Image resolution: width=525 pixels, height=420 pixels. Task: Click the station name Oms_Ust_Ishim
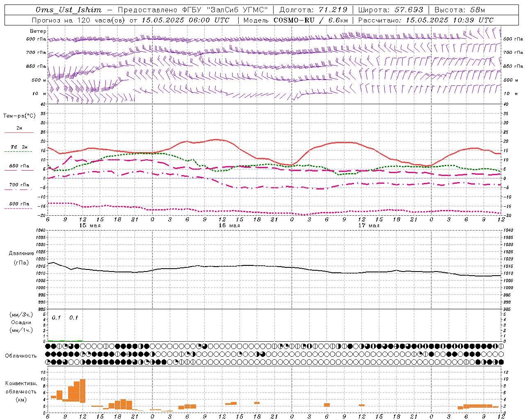[68, 10]
